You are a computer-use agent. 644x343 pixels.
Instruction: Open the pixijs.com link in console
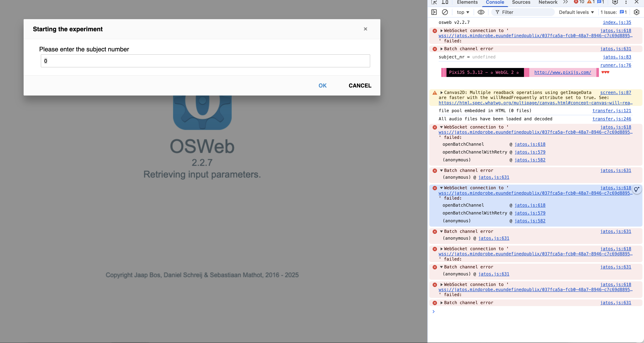[x=562, y=72]
